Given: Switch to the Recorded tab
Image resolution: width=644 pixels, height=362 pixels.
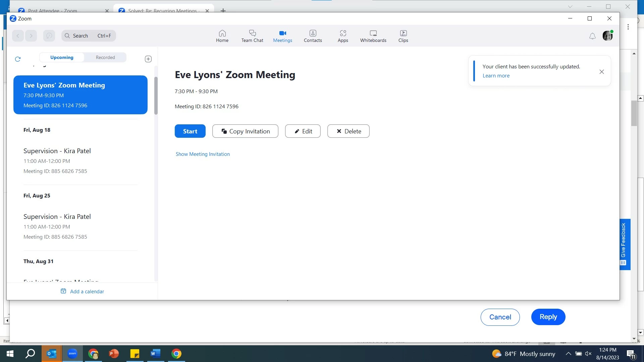Looking at the screenshot, I should pos(105,57).
